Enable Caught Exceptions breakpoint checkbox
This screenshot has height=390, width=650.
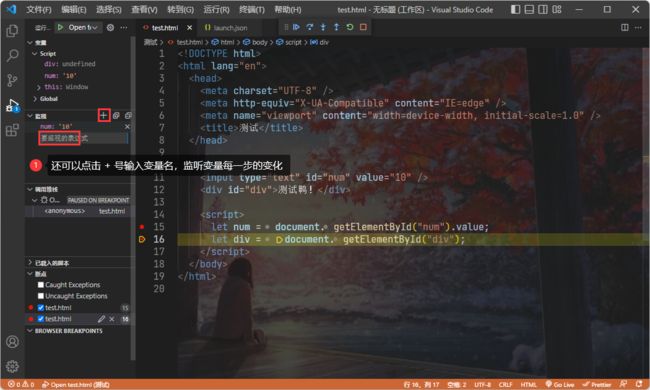coord(41,285)
